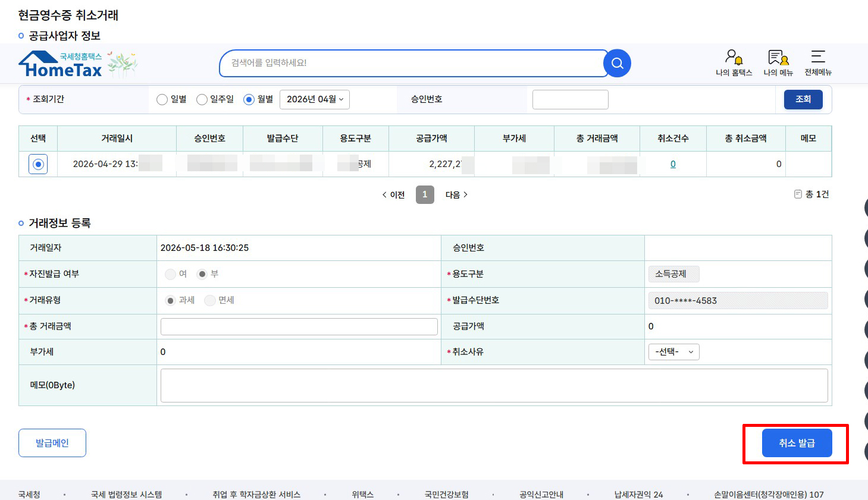Select the transaction row radio button
This screenshot has width=868, height=500.
click(39, 164)
